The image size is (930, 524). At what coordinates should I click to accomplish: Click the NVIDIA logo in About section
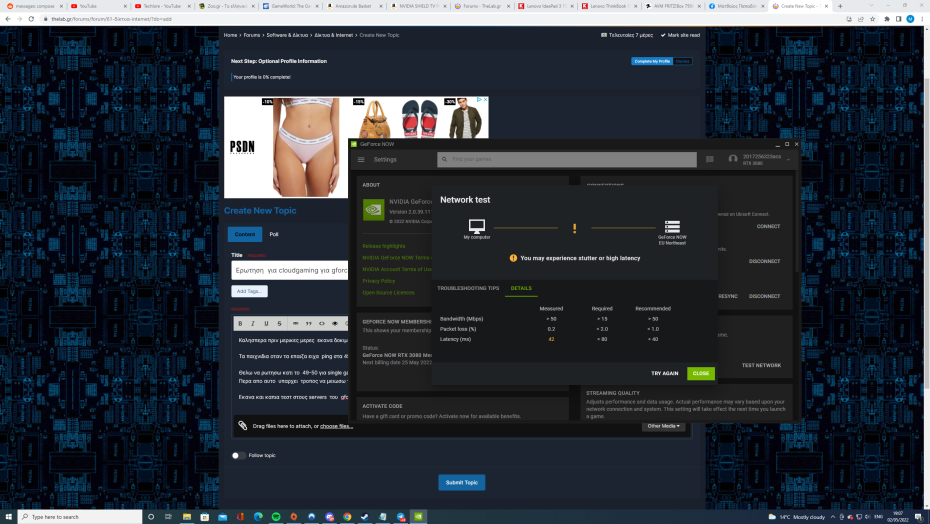(x=374, y=209)
